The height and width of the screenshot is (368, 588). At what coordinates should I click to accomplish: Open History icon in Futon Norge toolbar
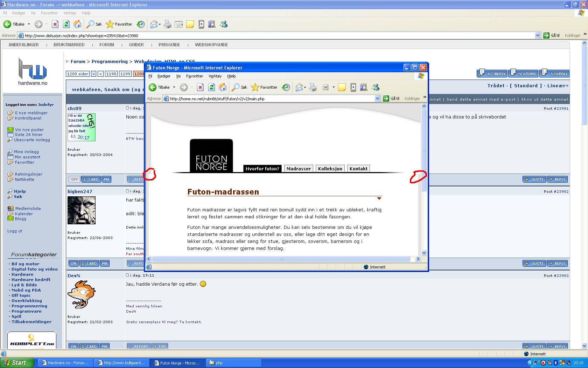pyautogui.click(x=286, y=87)
